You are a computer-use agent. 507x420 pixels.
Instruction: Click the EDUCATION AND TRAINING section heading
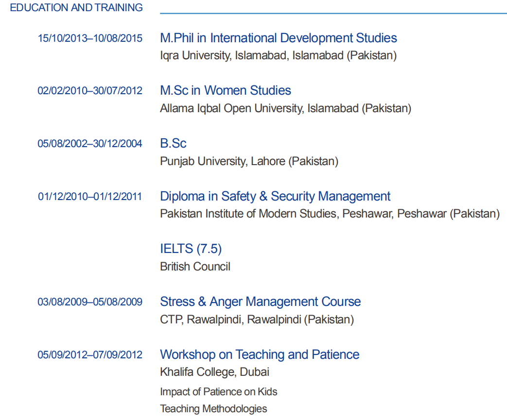tap(76, 8)
